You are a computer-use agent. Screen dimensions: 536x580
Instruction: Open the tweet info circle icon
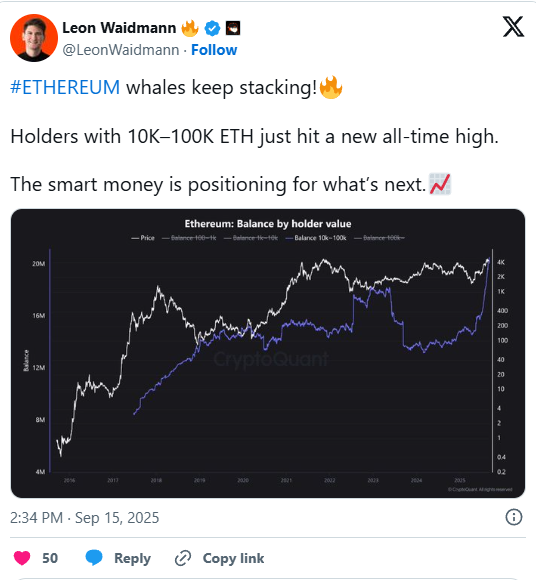point(514,517)
